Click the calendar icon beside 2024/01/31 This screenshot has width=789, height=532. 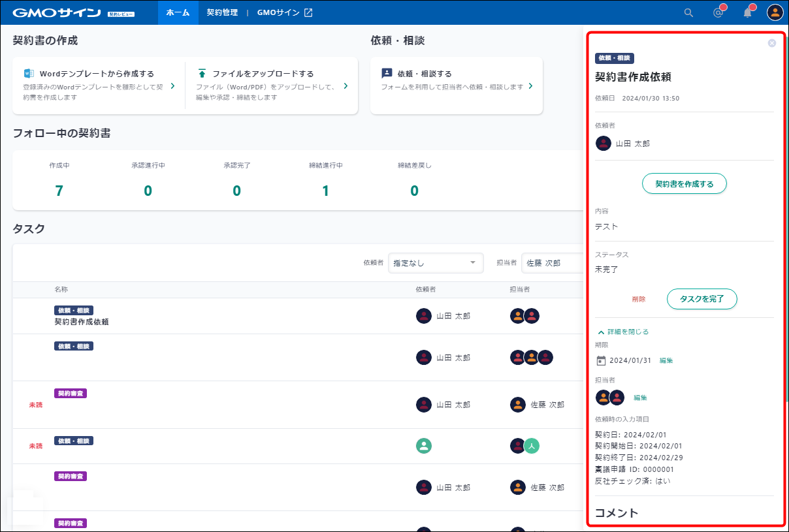(x=602, y=360)
